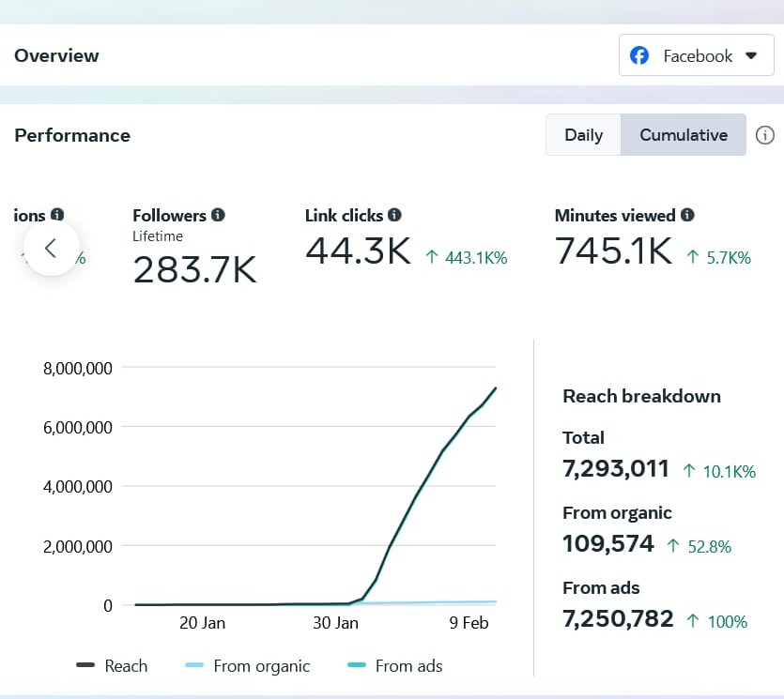Click info icon beside Link clicks
Viewport: 784px width, 699px height.
[x=394, y=215]
